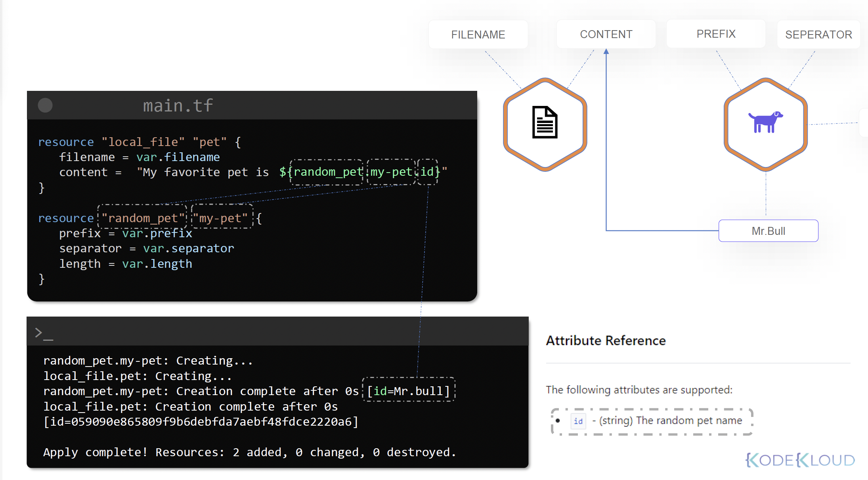Click the random_pet interpolation segment in content

327,172
